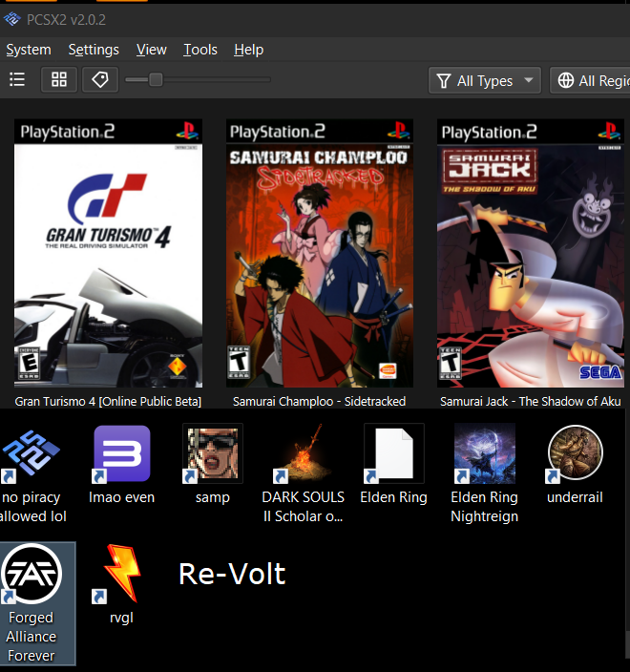
Task: Select the Forged Alliance Forever shortcut
Action: coord(31,603)
